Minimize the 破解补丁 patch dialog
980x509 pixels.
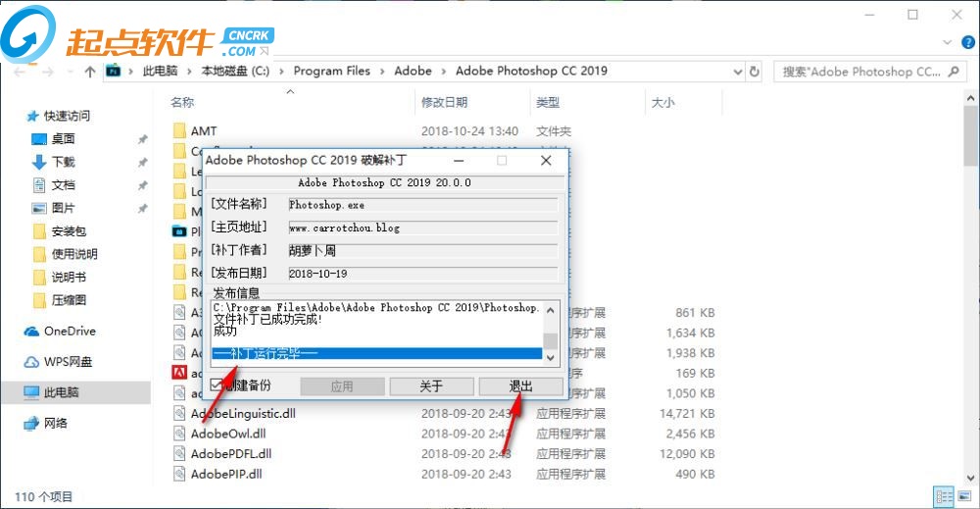point(459,161)
